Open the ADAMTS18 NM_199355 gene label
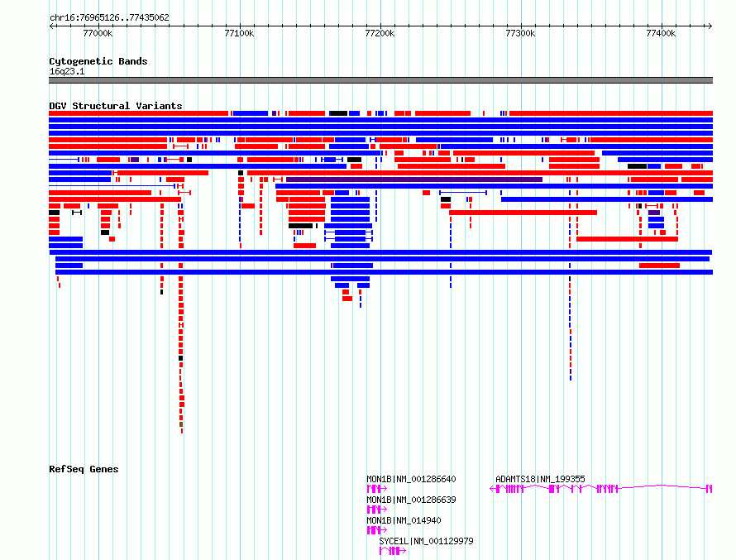Image resolution: width=736 pixels, height=560 pixels. pyautogui.click(x=540, y=479)
